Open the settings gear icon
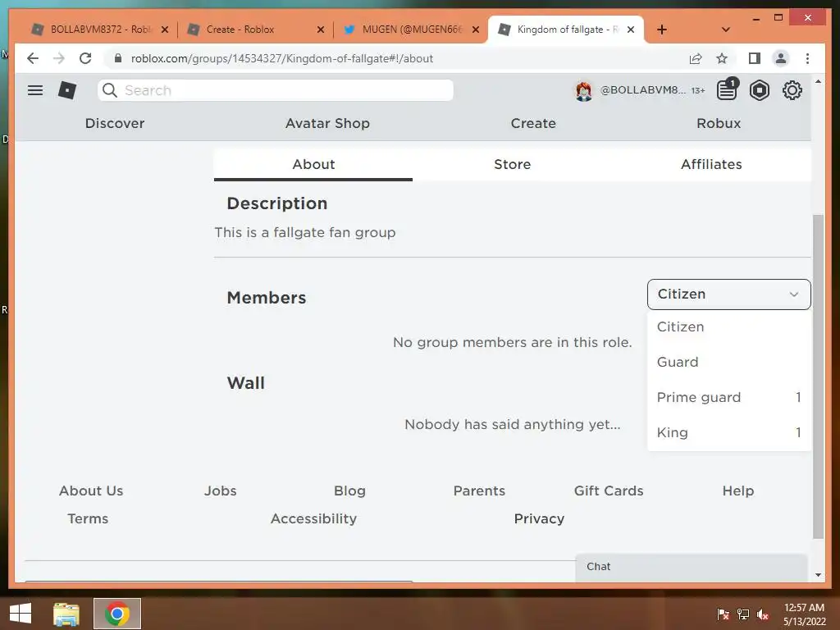 point(792,90)
